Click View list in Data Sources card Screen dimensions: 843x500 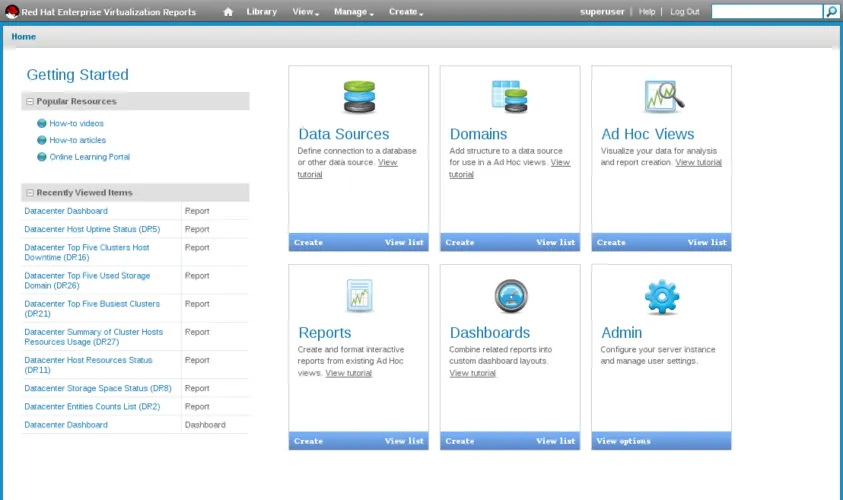point(404,242)
